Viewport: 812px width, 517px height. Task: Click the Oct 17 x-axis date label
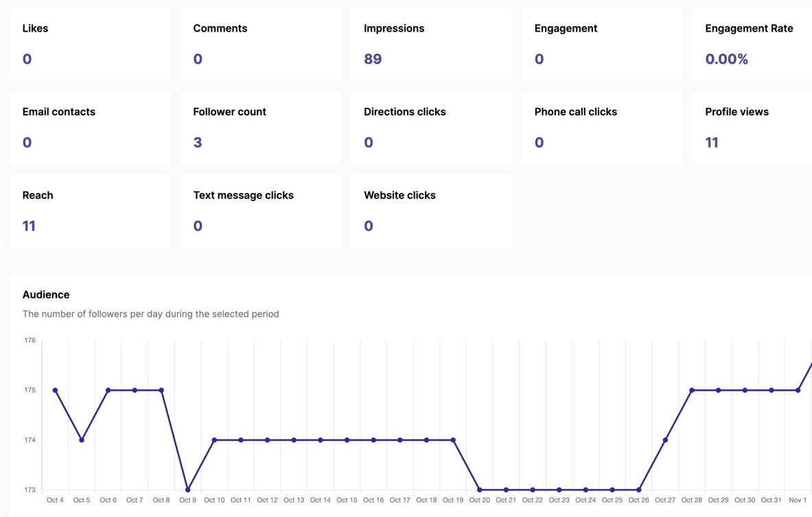(399, 500)
